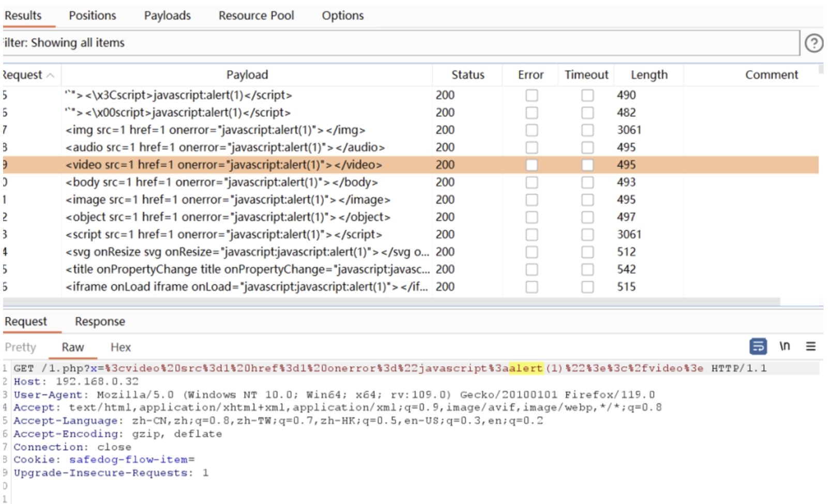The image size is (831, 504).
Task: Click the Cookie: safedog-flow-item header line
Action: 104,460
